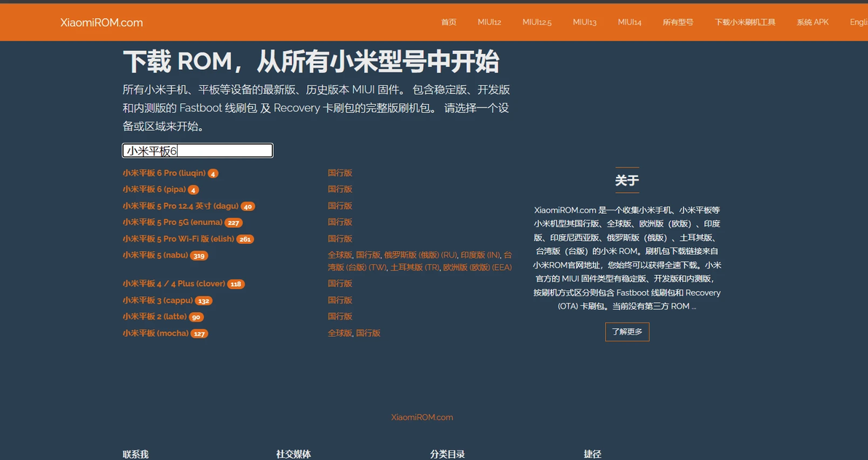This screenshot has height=460, width=868.
Task: Click the count badge 261 beside elish
Action: (245, 239)
